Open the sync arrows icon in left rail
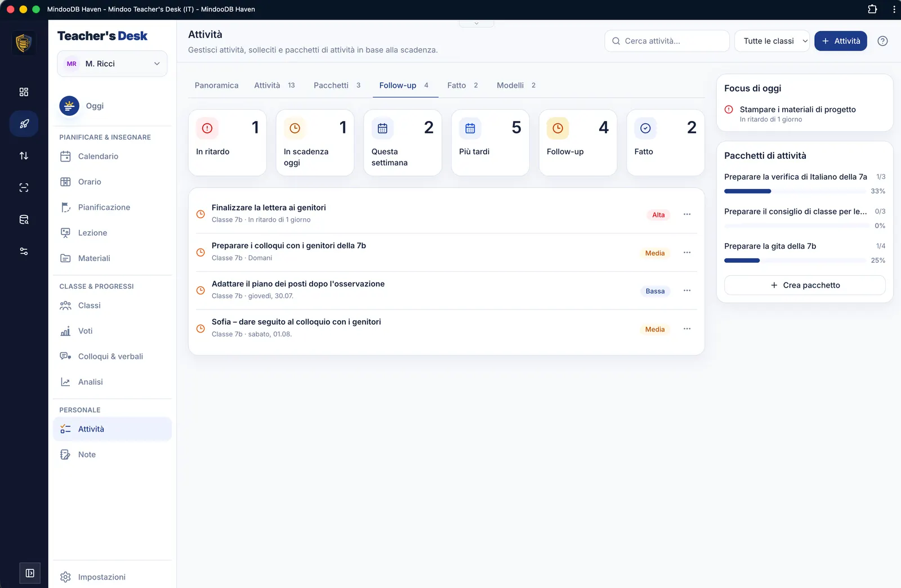The width and height of the screenshot is (901, 588). tap(24, 156)
